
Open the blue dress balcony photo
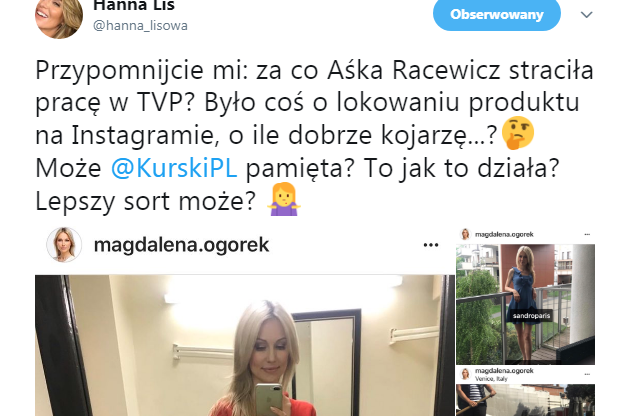(x=525, y=304)
